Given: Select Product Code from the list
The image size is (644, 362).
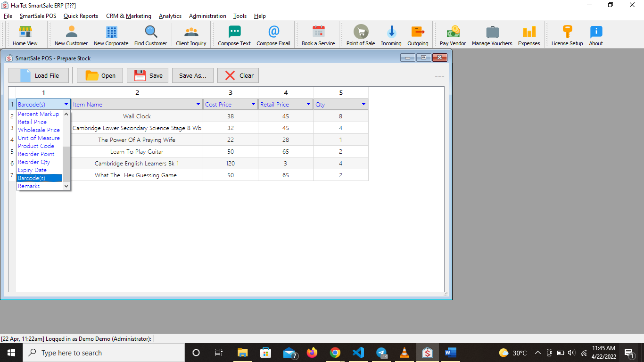Looking at the screenshot, I should 40,146.
